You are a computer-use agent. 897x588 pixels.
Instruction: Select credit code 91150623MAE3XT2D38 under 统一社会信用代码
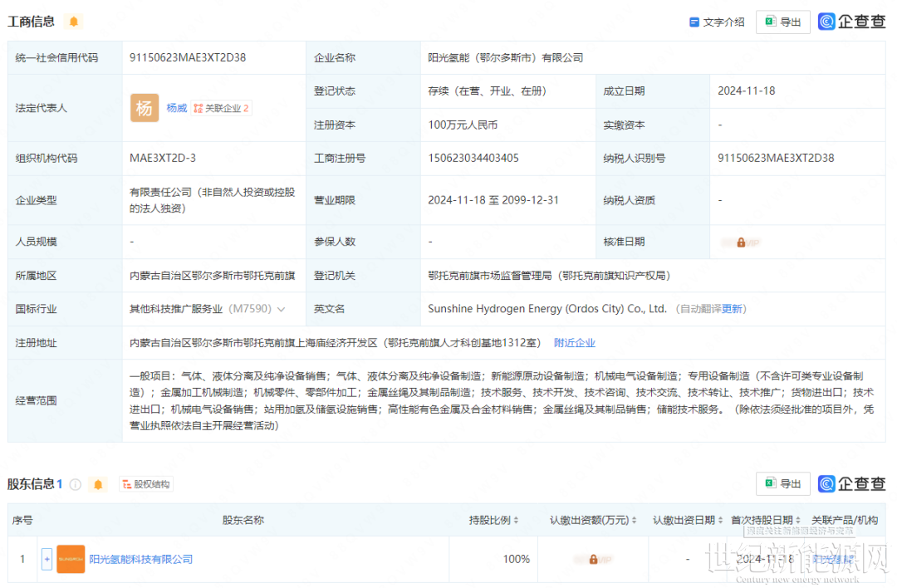click(x=188, y=58)
